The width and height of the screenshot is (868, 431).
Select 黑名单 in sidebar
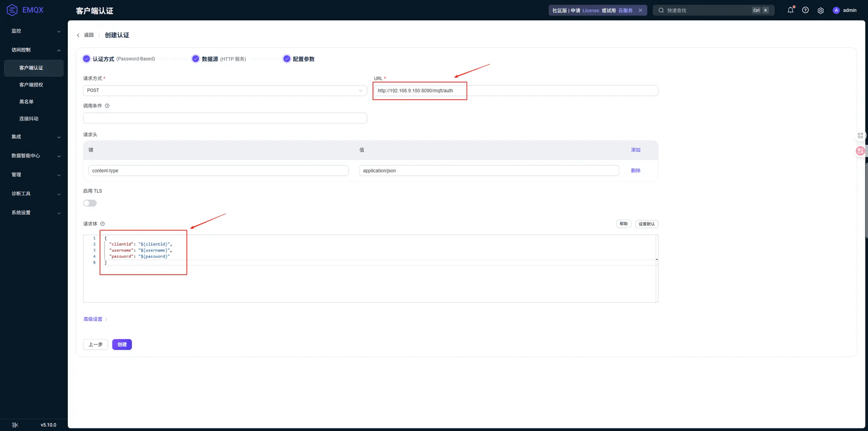(26, 102)
